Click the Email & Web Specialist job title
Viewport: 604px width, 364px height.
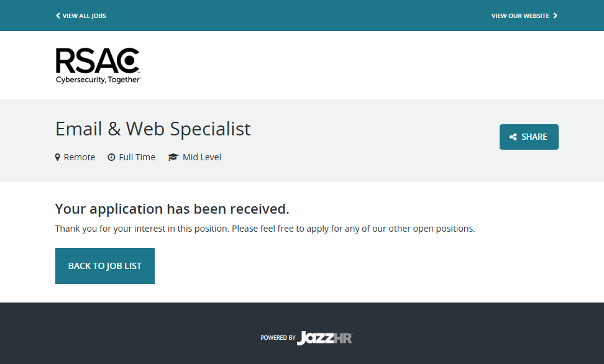153,129
